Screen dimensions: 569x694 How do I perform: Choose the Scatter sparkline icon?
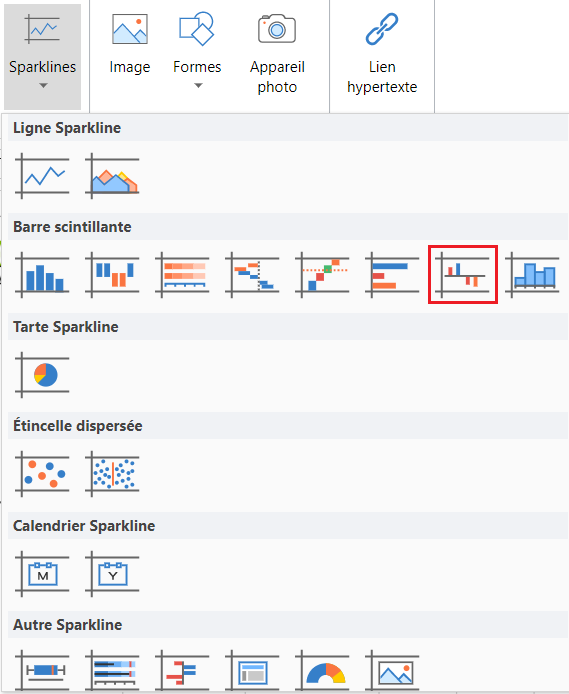click(x=42, y=474)
